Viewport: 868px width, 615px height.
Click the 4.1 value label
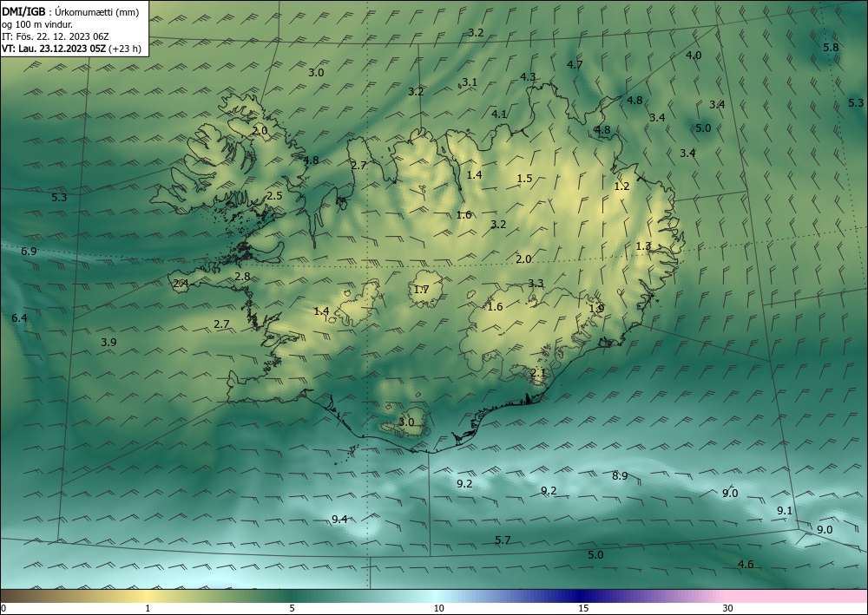pos(499,114)
